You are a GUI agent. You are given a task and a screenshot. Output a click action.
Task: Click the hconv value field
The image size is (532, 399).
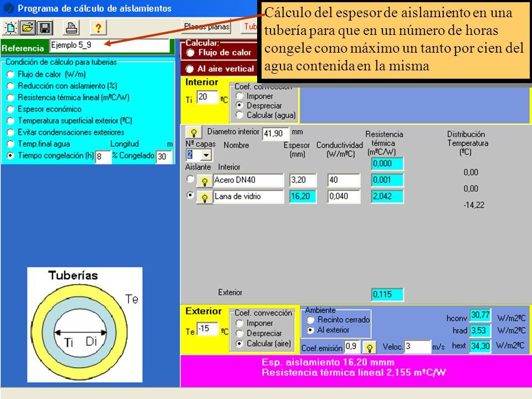pyautogui.click(x=480, y=315)
